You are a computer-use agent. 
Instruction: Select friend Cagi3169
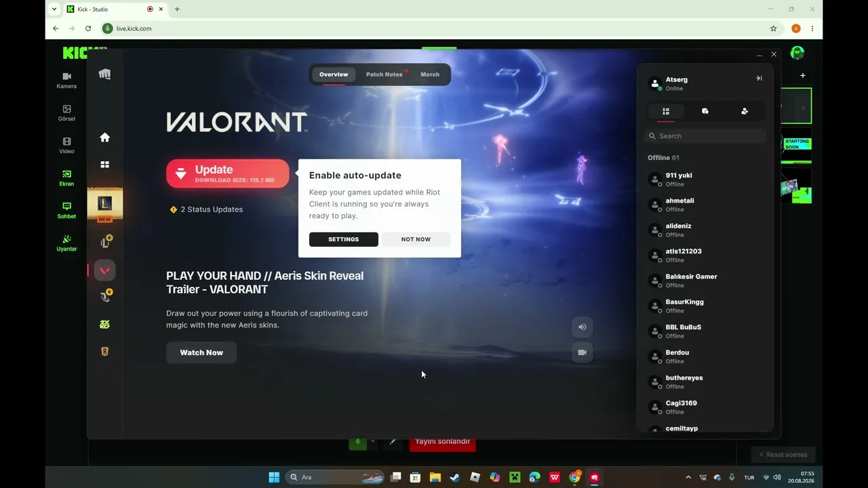pos(705,407)
